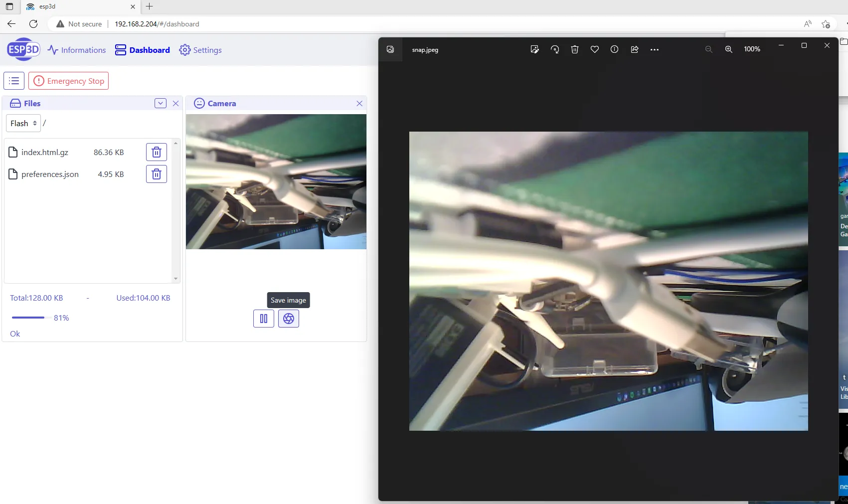
Task: Delete the preferences.json file
Action: pyautogui.click(x=156, y=174)
